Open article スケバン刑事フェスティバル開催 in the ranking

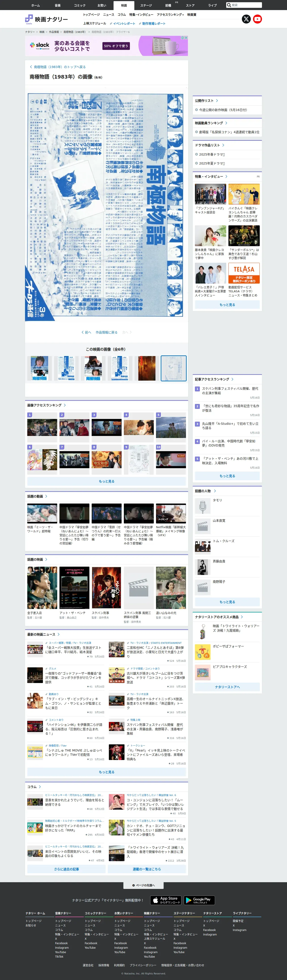230,391
